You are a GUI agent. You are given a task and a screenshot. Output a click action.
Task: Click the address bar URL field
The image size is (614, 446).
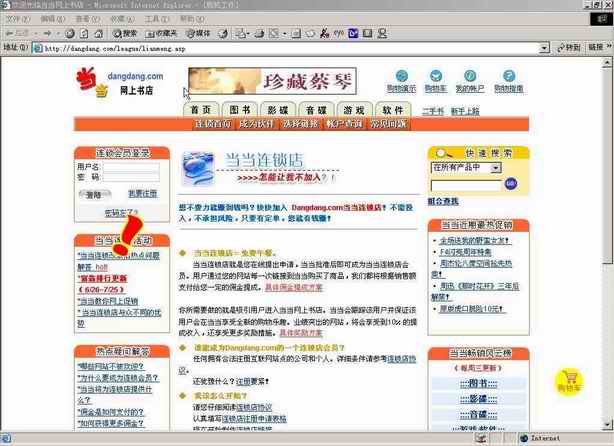(x=290, y=48)
